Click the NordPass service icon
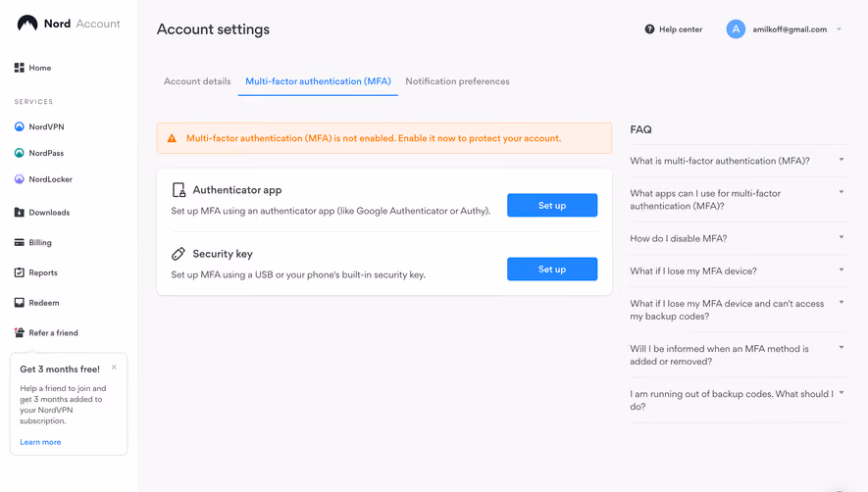This screenshot has width=868, height=492. pos(20,153)
